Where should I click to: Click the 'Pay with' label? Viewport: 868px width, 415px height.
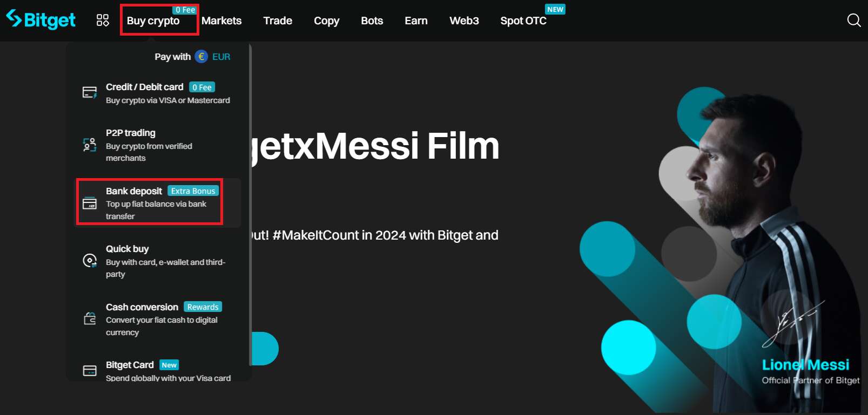(x=172, y=57)
